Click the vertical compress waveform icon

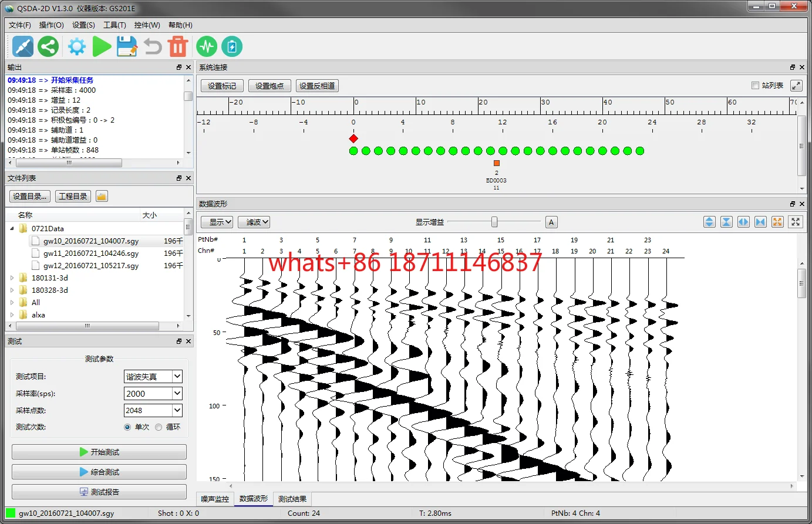[x=726, y=222]
